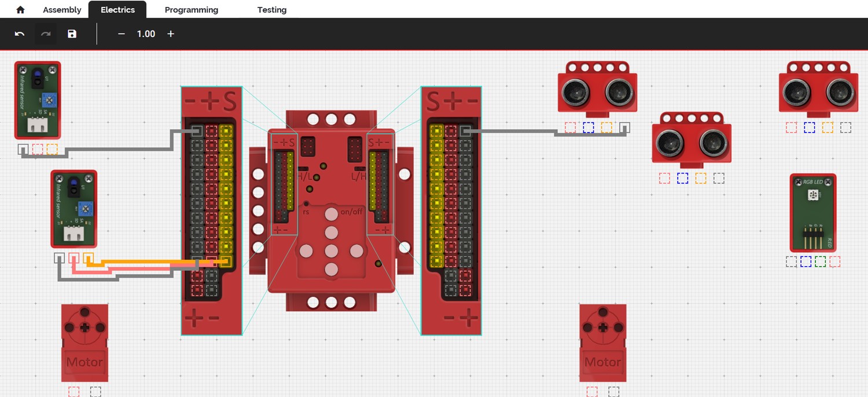
Task: Go to the Testing tab
Action: coord(271,10)
